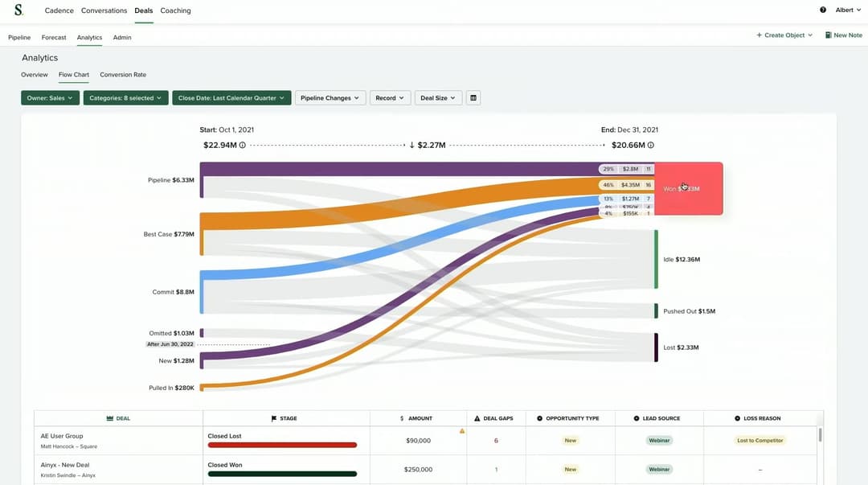Click the deals table vertical scrollbar
The width and height of the screenshot is (868, 485).
pyautogui.click(x=820, y=434)
